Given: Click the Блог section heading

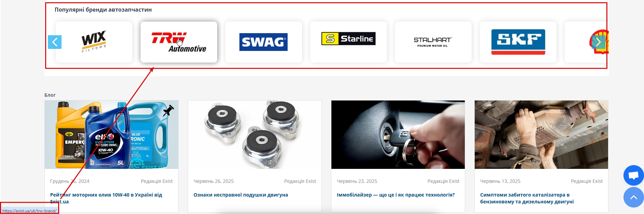Looking at the screenshot, I should (x=50, y=95).
